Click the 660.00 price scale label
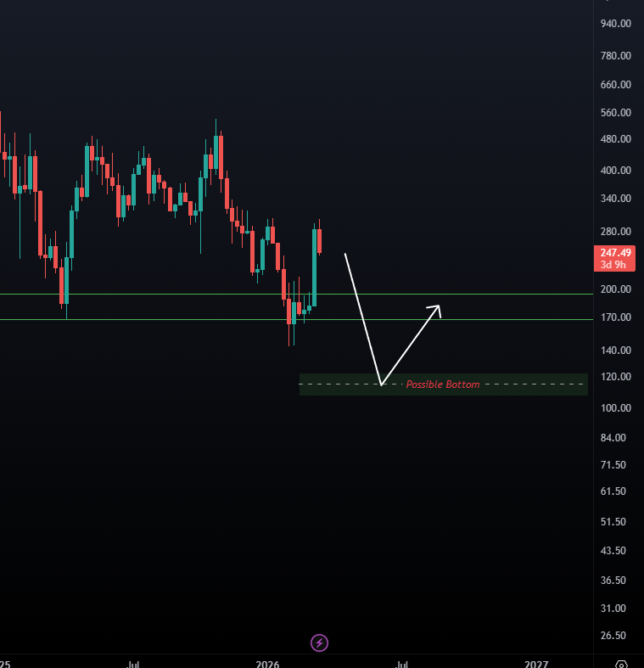 coord(616,85)
